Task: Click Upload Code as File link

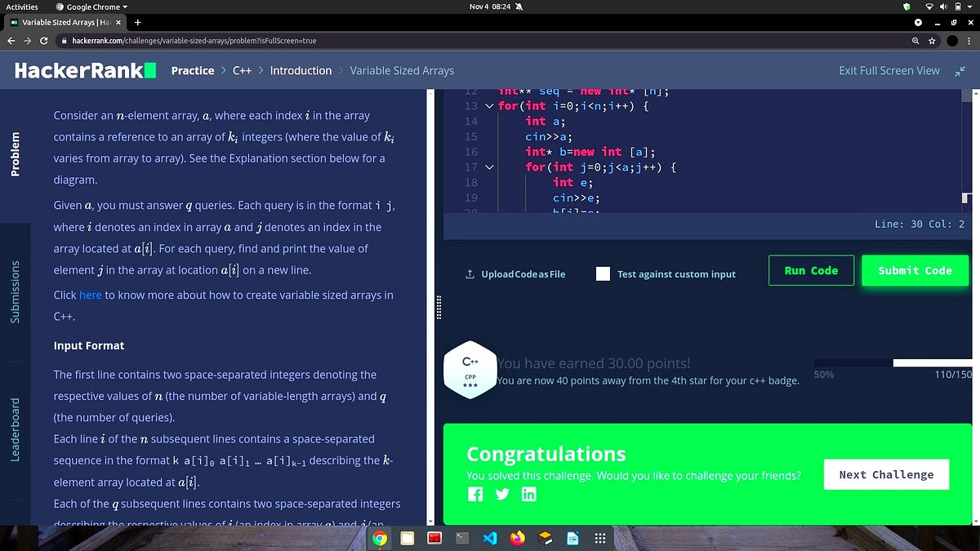Action: [x=523, y=274]
